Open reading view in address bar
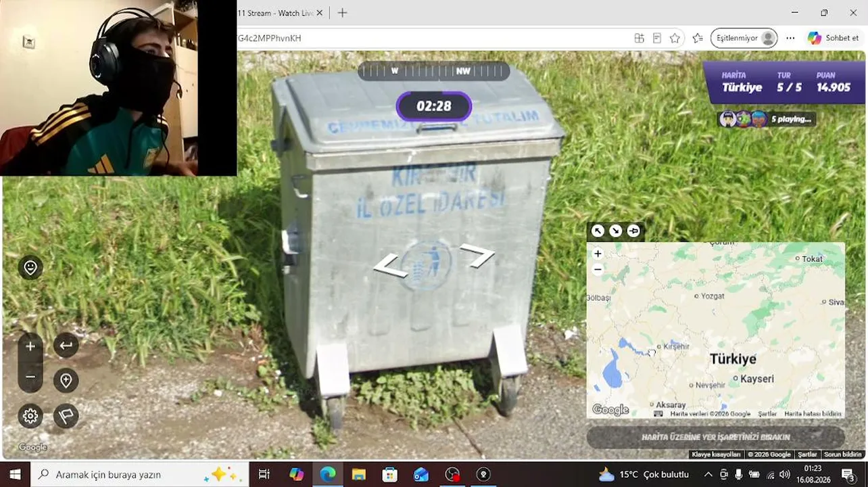The image size is (868, 487). tap(656, 39)
